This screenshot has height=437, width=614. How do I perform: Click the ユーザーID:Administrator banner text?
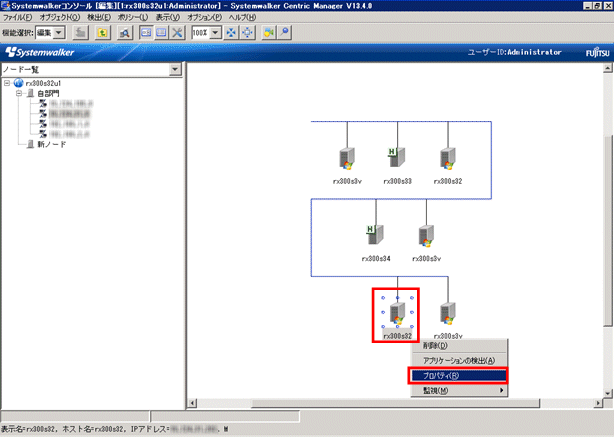coord(515,52)
